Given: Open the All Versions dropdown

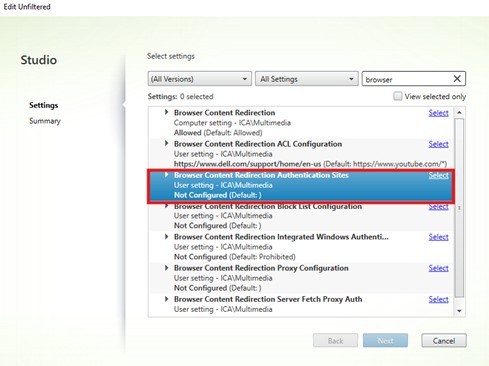Looking at the screenshot, I should [200, 79].
